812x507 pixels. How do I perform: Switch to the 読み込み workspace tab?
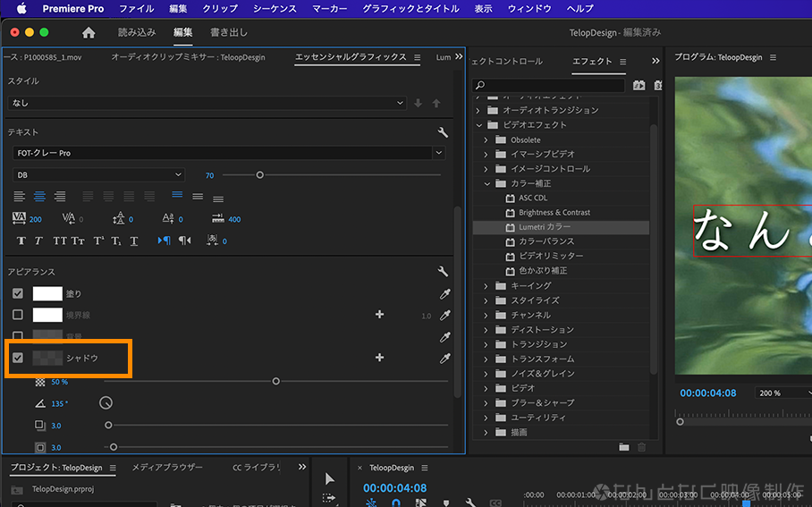tap(137, 32)
